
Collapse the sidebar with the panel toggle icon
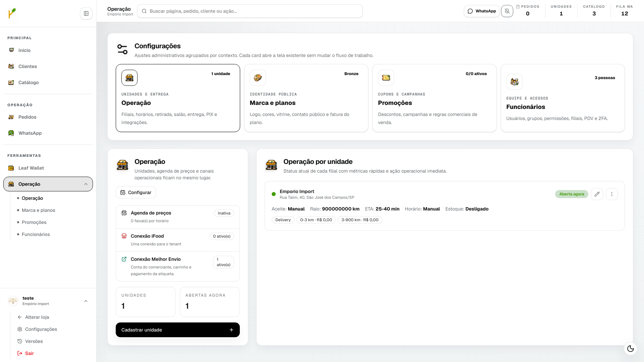tap(86, 13)
